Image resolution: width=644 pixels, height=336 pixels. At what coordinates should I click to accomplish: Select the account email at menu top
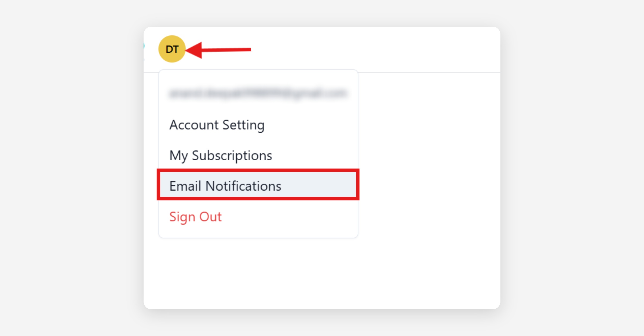pos(258,93)
